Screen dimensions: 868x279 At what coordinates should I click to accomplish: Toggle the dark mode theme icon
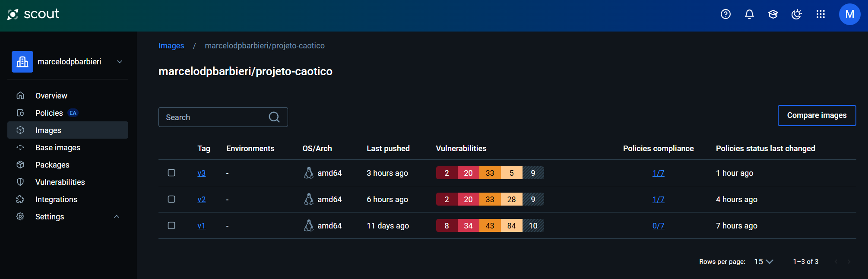tap(796, 14)
